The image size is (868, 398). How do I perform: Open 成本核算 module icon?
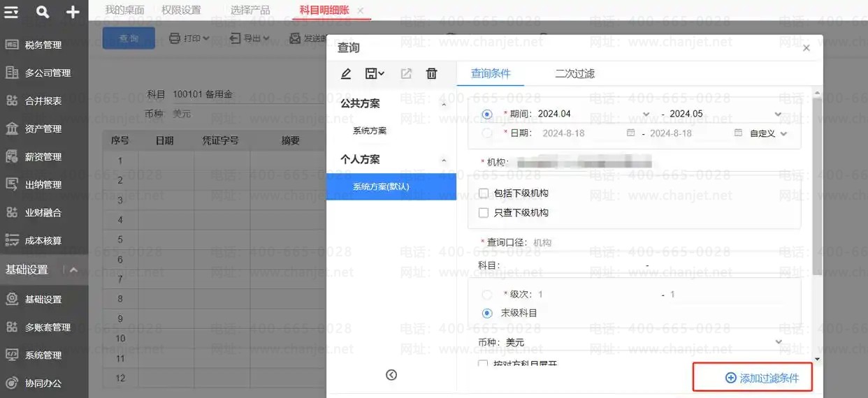(12, 240)
